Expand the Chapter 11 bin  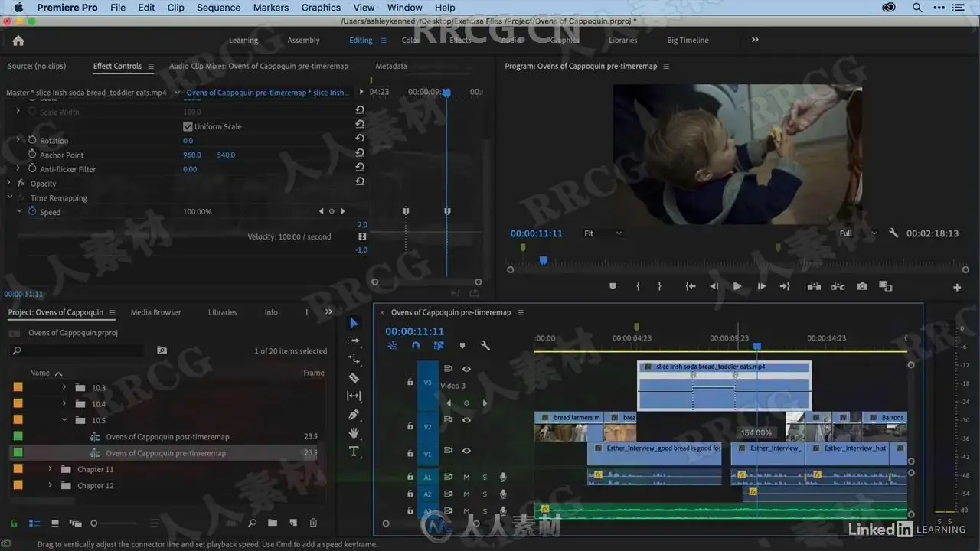click(51, 469)
